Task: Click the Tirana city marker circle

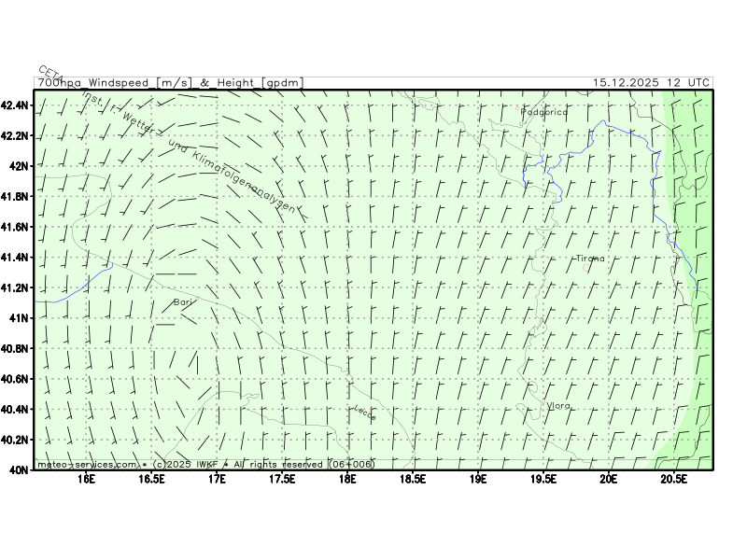Action: coord(586,268)
